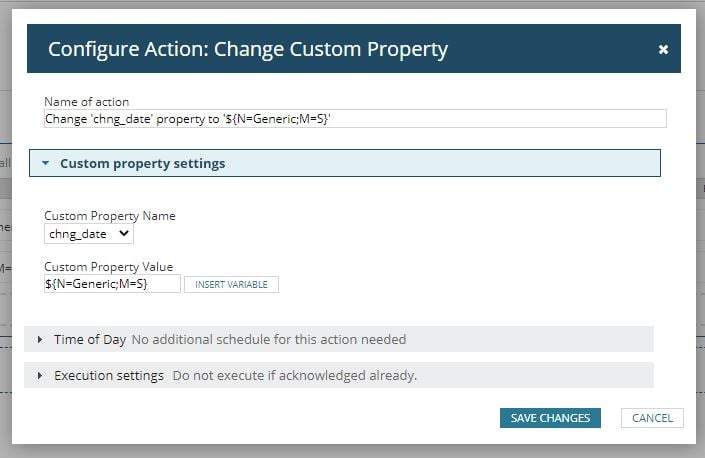Expand the Time of Day arrow
The width and height of the screenshot is (705, 458).
(x=40, y=340)
